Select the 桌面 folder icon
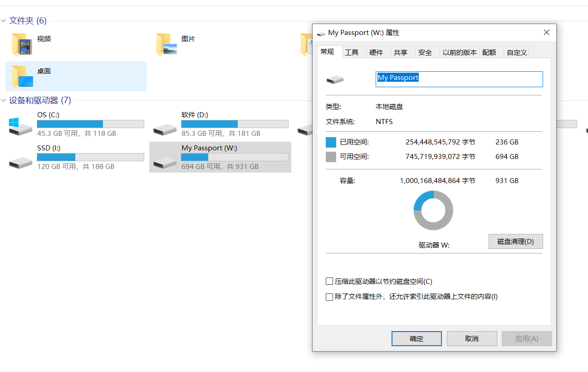 click(x=22, y=76)
